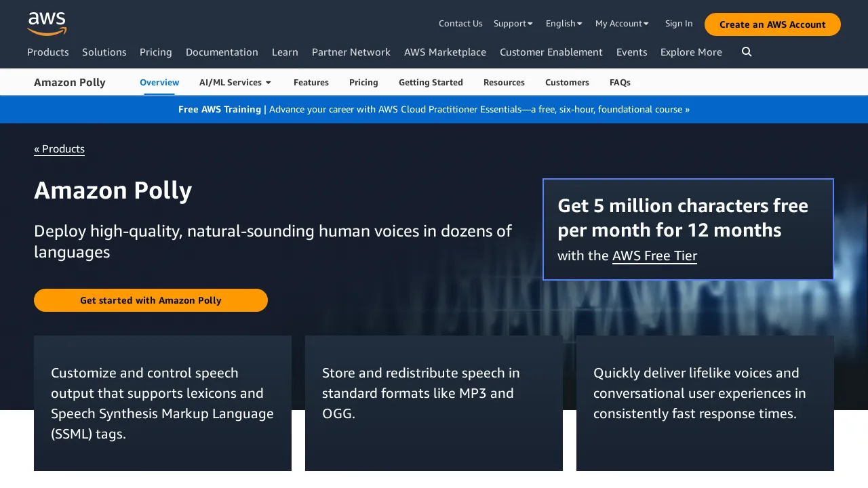Open the Pricing menu item

[155, 52]
